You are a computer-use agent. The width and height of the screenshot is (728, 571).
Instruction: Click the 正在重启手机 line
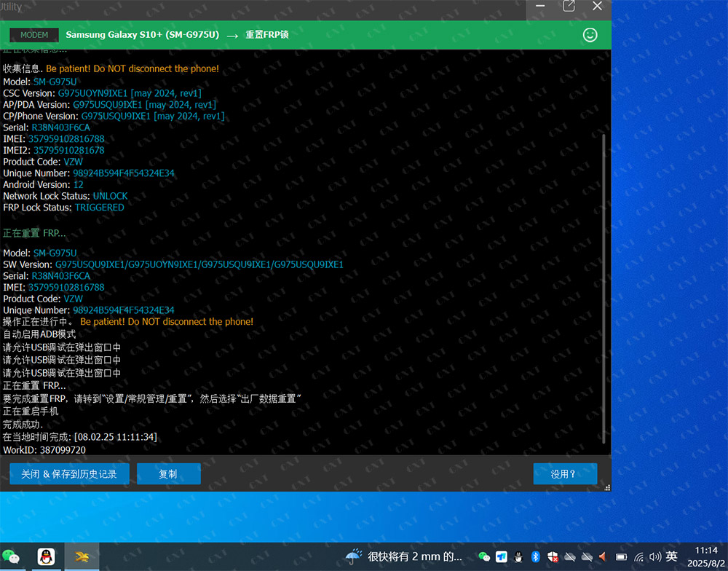coord(31,411)
